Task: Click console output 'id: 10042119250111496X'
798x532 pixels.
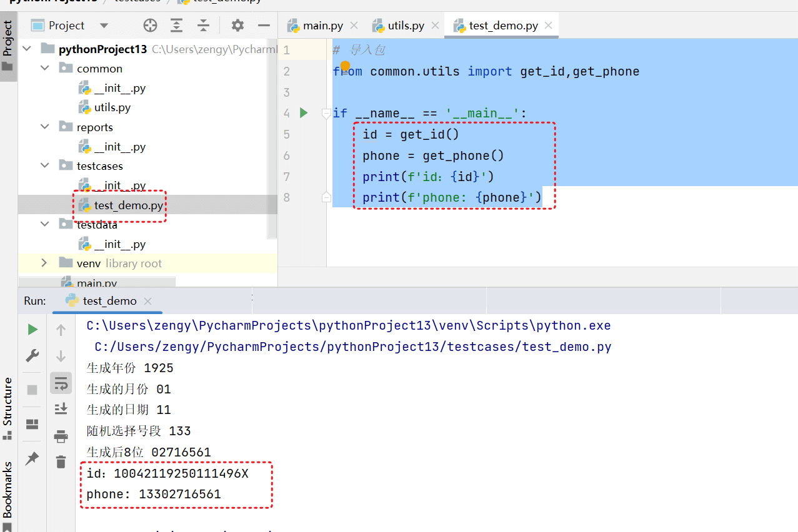Action: (167, 474)
